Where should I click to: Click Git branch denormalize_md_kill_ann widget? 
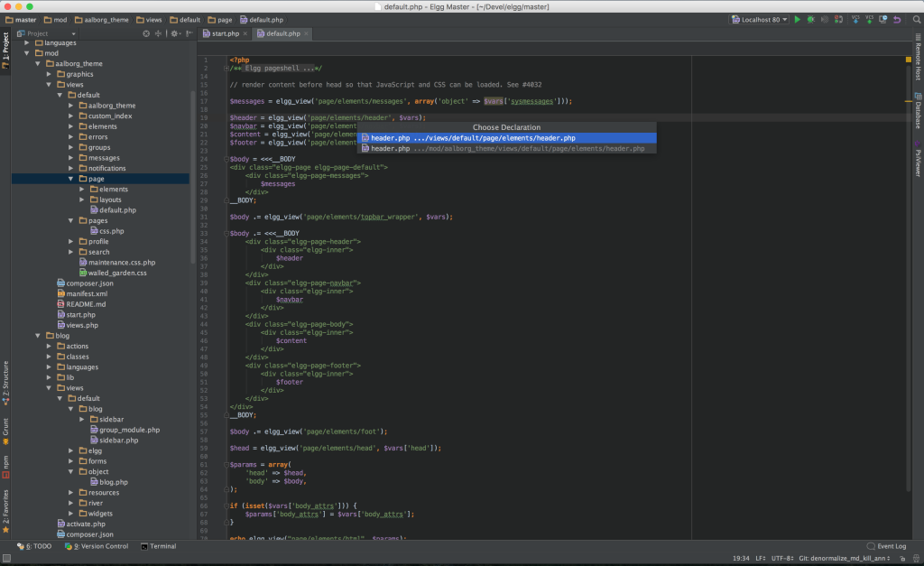coord(845,558)
